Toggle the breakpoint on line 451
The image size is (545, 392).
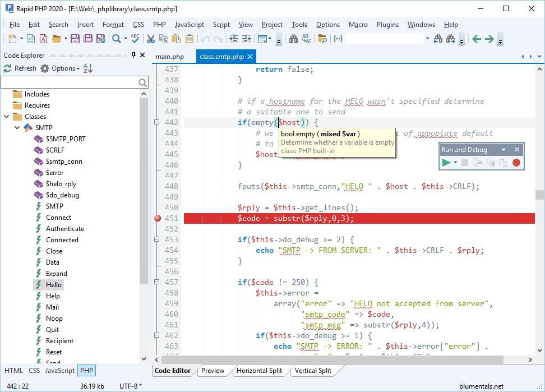158,219
